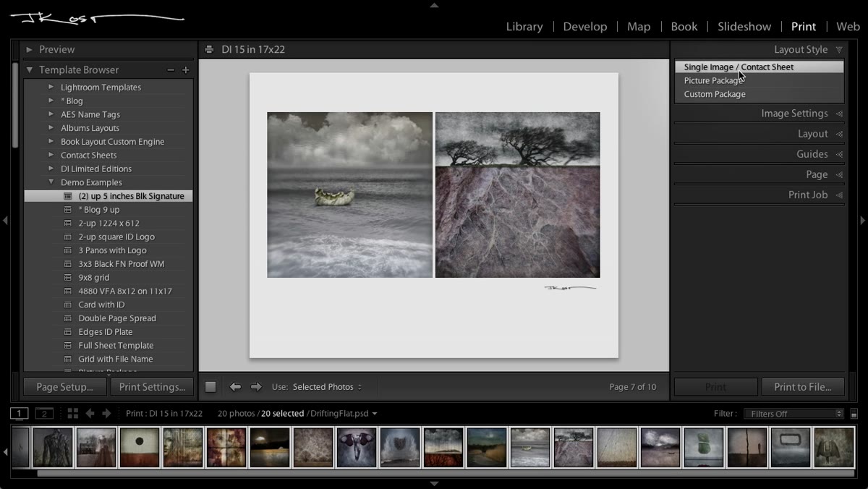The height and width of the screenshot is (489, 868).
Task: Go to next page with toolbar right arrow
Action: pos(256,387)
